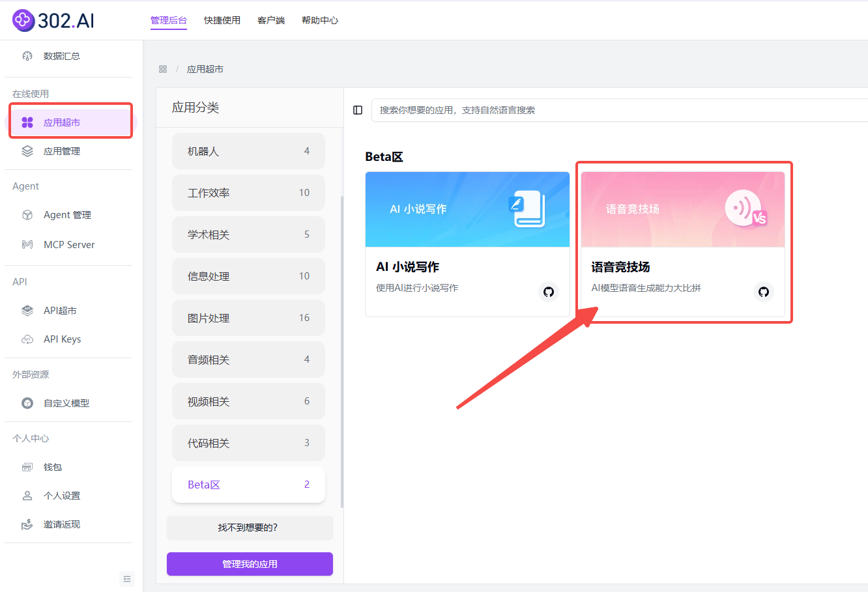Click the 找不到想要的? button

point(250,528)
